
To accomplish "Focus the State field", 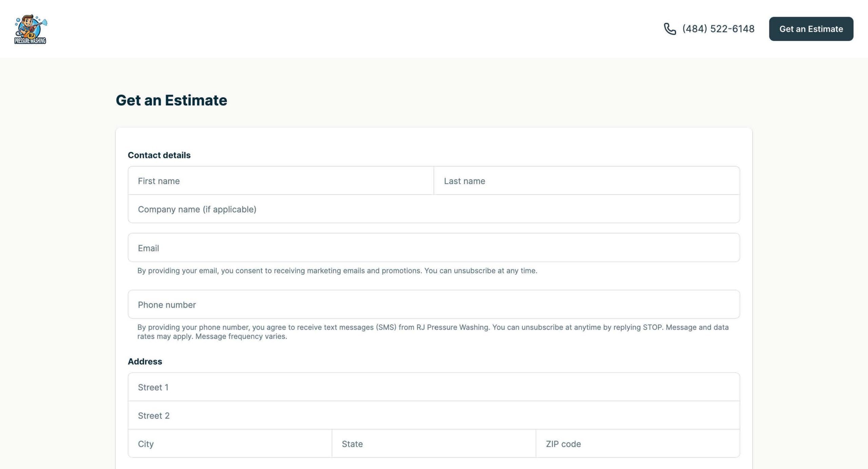I will [x=434, y=444].
